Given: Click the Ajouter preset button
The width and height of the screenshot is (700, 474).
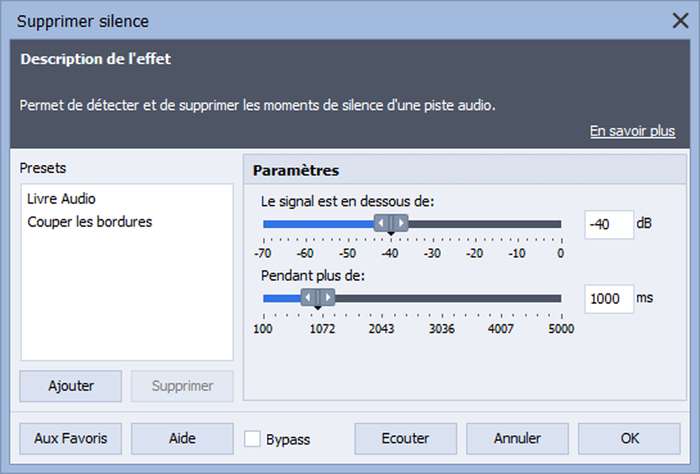Looking at the screenshot, I should point(71,386).
